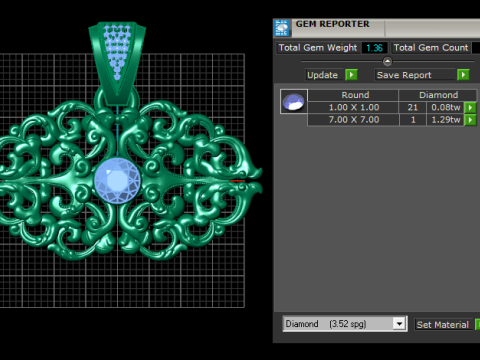Select the large center round gem in viewport

[118, 181]
